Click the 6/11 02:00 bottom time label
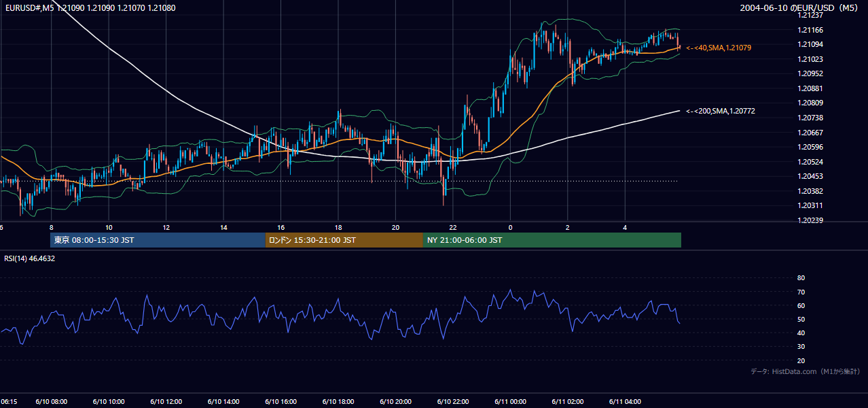This screenshot has height=408, width=868. coord(568,402)
